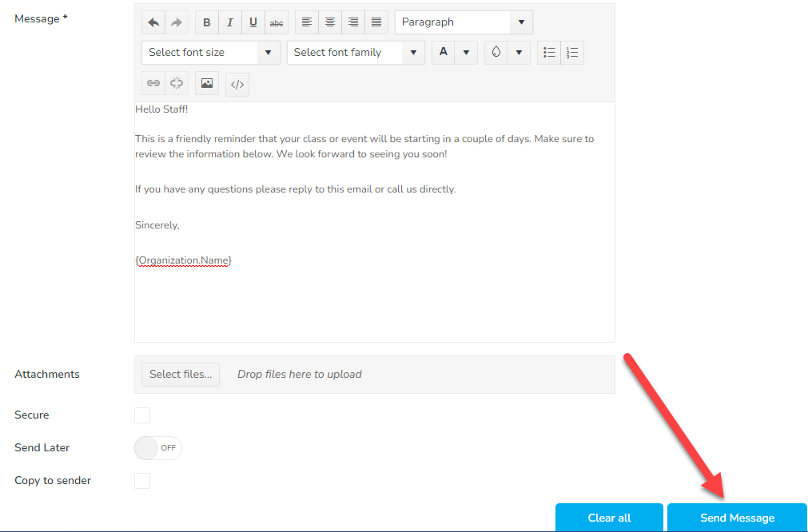Click the background color droplet icon
This screenshot has width=808, height=532.
[496, 53]
